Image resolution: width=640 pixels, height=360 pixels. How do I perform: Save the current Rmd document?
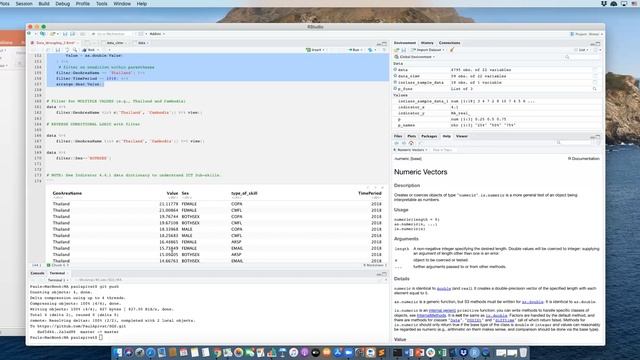59,50
